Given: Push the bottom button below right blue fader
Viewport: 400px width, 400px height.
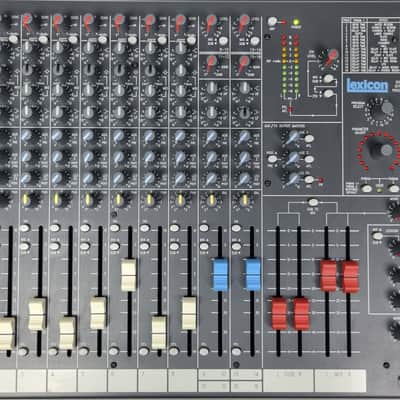Looking at the screenshot, I should [236, 351].
